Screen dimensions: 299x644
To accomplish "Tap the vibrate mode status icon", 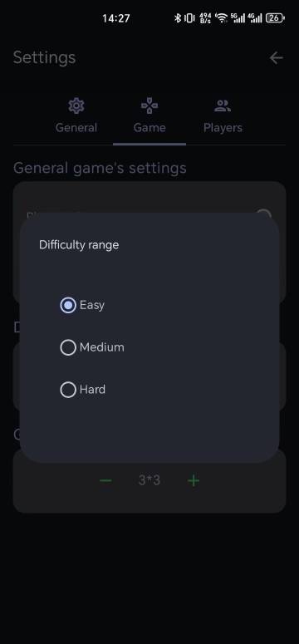I will 189,18.
